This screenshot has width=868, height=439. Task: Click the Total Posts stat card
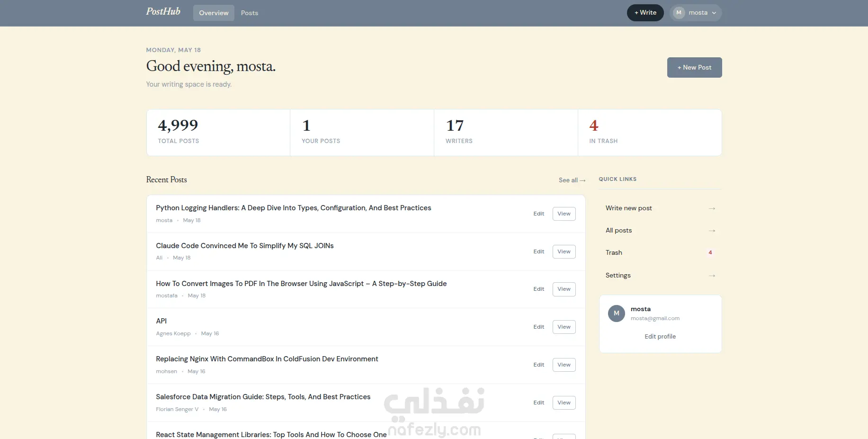coord(218,133)
